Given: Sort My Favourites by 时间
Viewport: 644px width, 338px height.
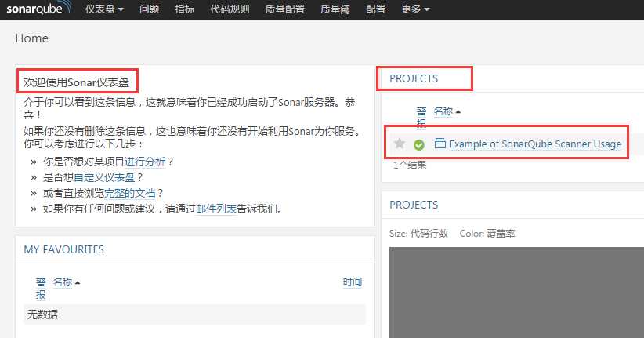Looking at the screenshot, I should 353,282.
